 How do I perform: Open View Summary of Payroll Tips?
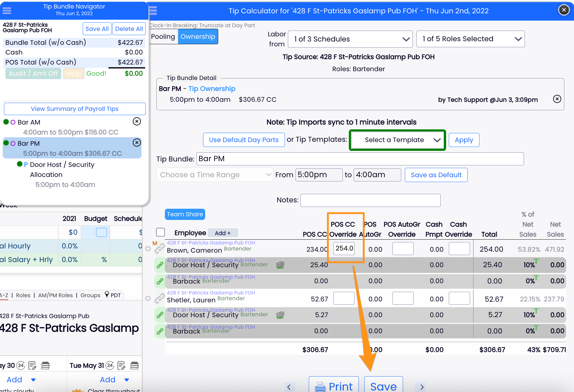pos(75,109)
